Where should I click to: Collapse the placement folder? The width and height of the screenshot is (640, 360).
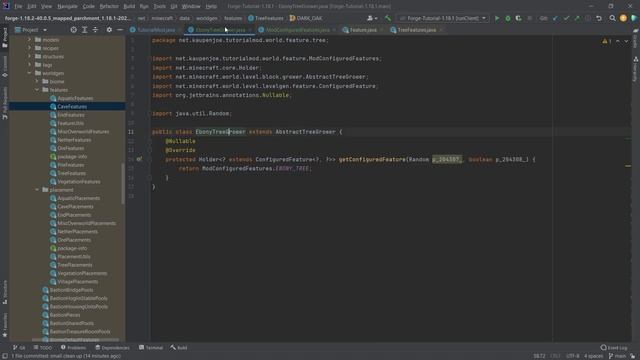point(37,190)
